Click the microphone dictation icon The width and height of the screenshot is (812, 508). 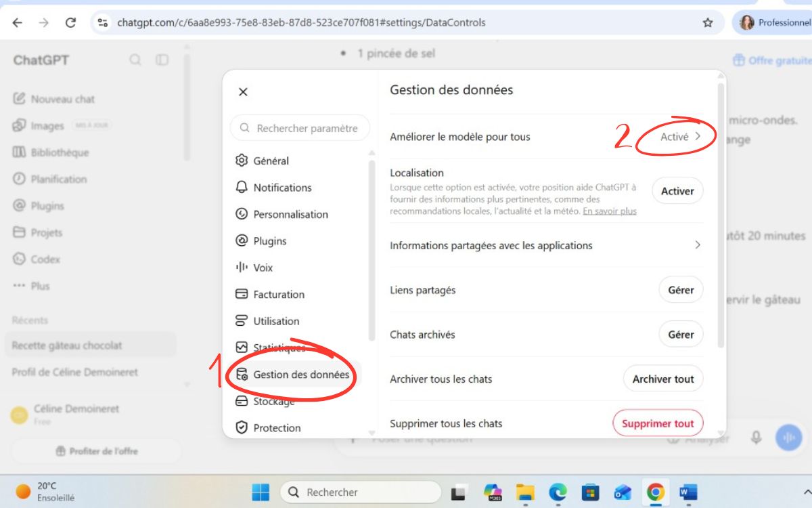(757, 438)
